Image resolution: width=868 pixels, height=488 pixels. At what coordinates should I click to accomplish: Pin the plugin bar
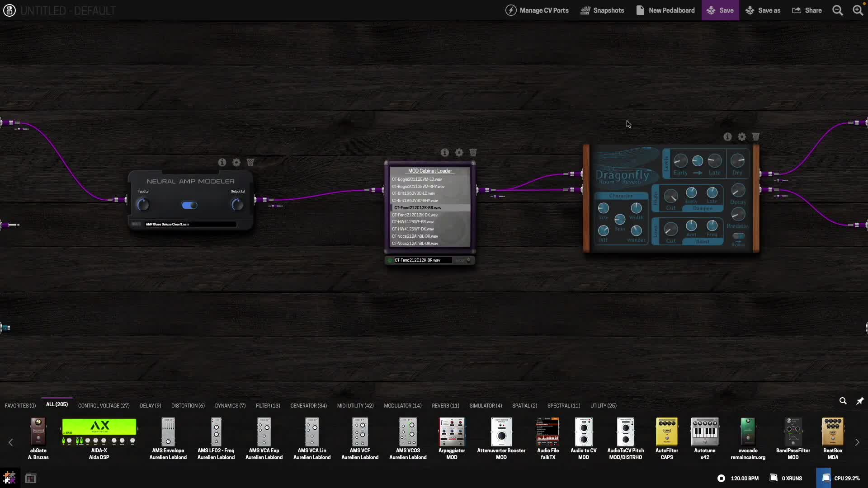pyautogui.click(x=860, y=401)
